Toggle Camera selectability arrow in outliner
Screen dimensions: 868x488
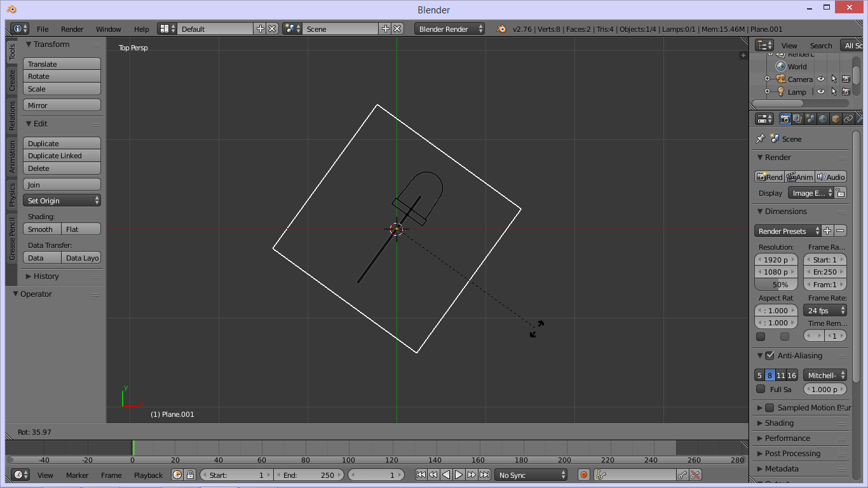pos(834,79)
